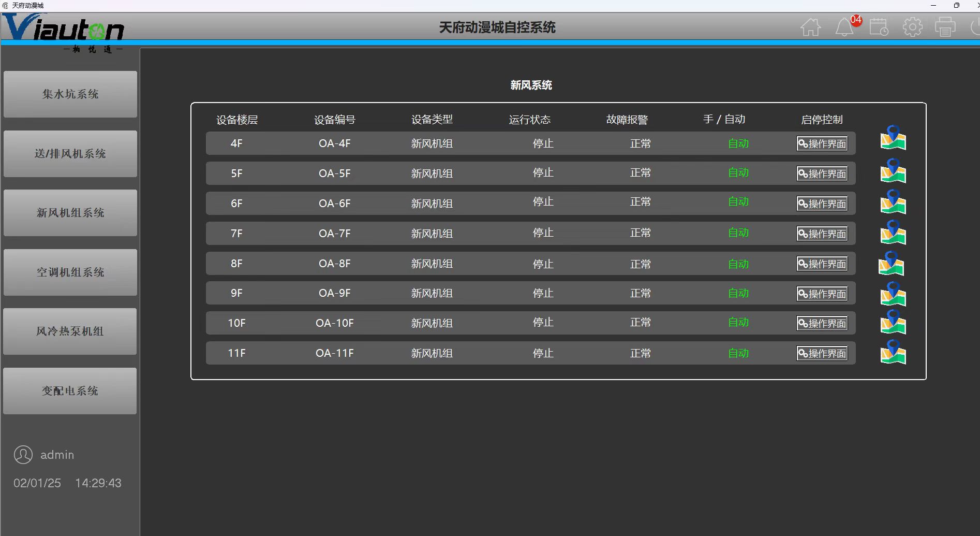This screenshot has width=980, height=536.
Task: Open 操作界面 button for OA-7F
Action: 822,234
